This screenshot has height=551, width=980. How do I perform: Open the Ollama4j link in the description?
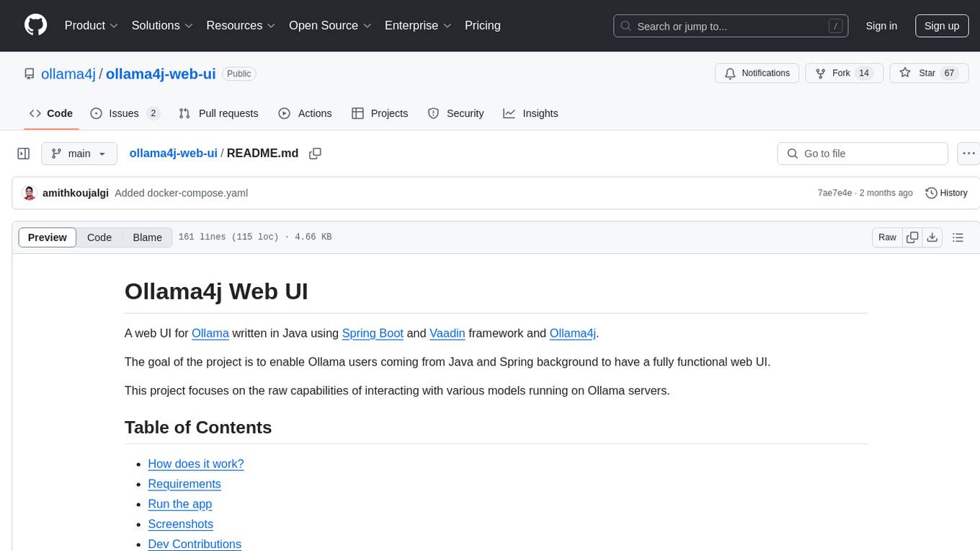coord(573,333)
